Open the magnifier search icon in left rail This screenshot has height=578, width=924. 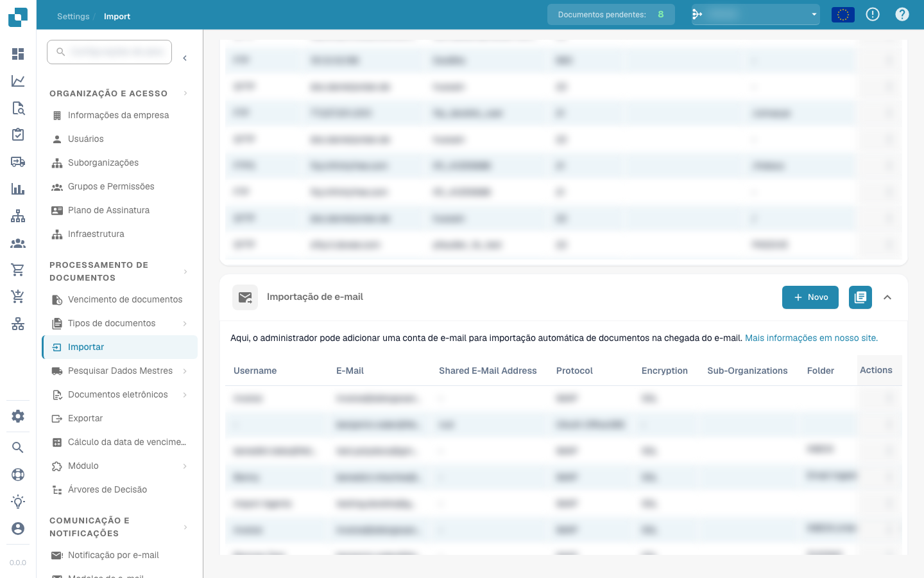[18, 448]
